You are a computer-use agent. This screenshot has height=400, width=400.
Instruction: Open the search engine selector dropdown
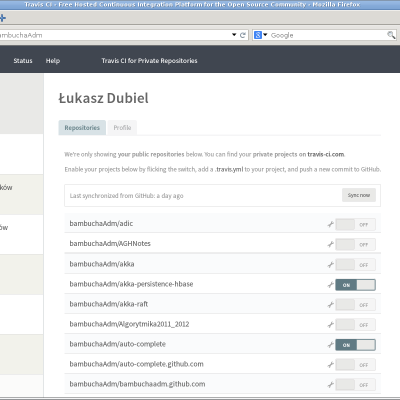pyautogui.click(x=265, y=35)
